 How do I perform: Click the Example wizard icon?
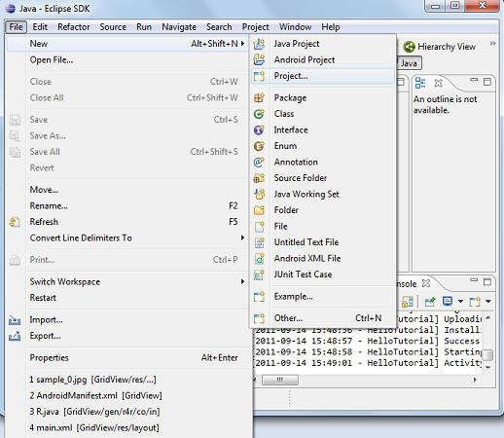tap(259, 296)
